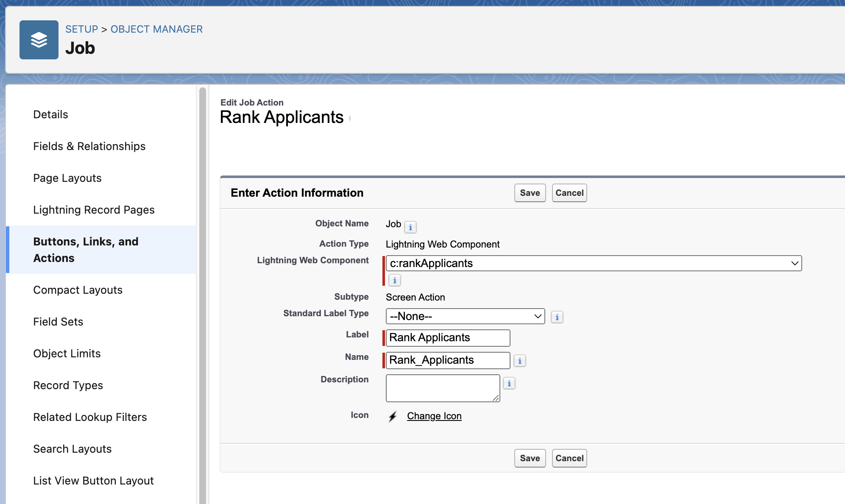Select Compact Layouts from sidebar navigation
Screen dimensions: 845x504
[x=78, y=290]
